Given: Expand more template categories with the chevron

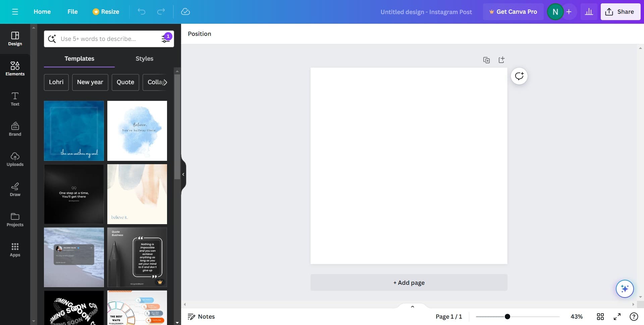Looking at the screenshot, I should [x=165, y=82].
